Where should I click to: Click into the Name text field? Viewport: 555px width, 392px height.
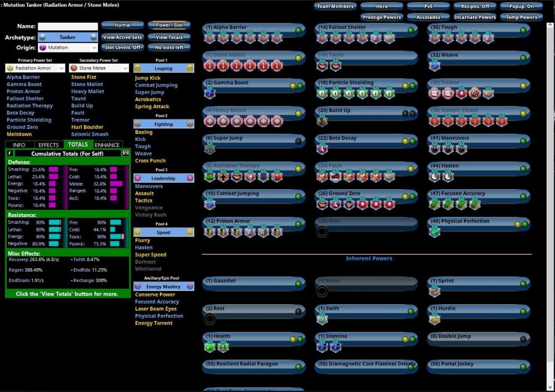(x=67, y=26)
